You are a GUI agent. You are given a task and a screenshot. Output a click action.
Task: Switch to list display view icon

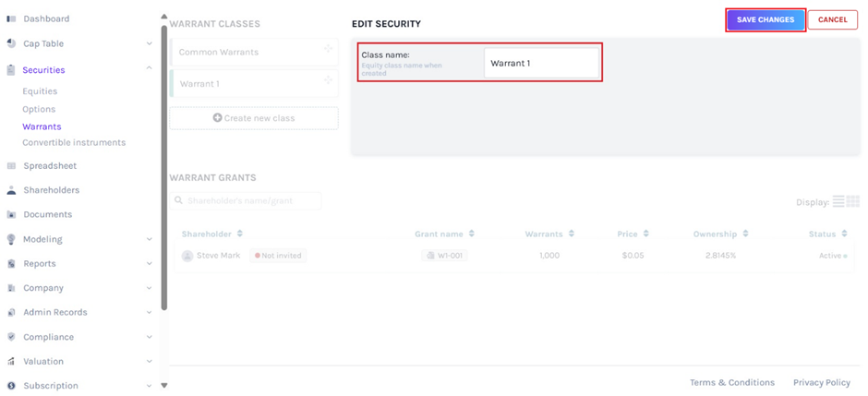pos(838,201)
